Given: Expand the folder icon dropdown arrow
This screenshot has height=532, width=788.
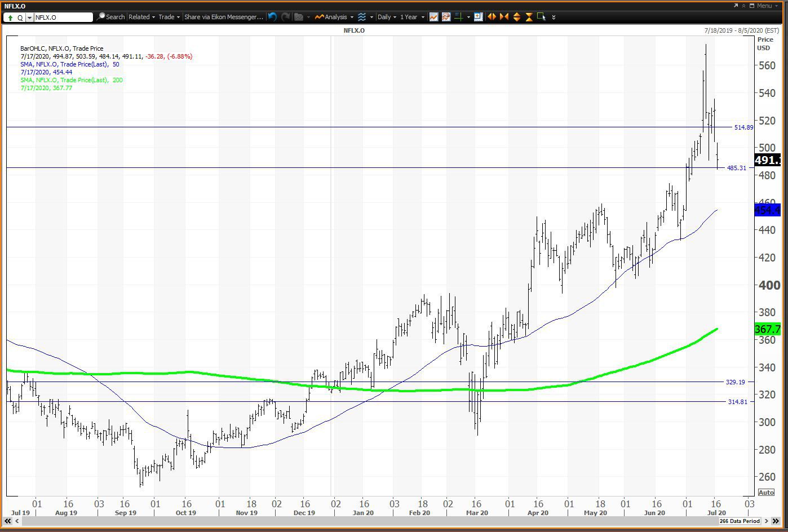Looking at the screenshot, I should click(308, 17).
